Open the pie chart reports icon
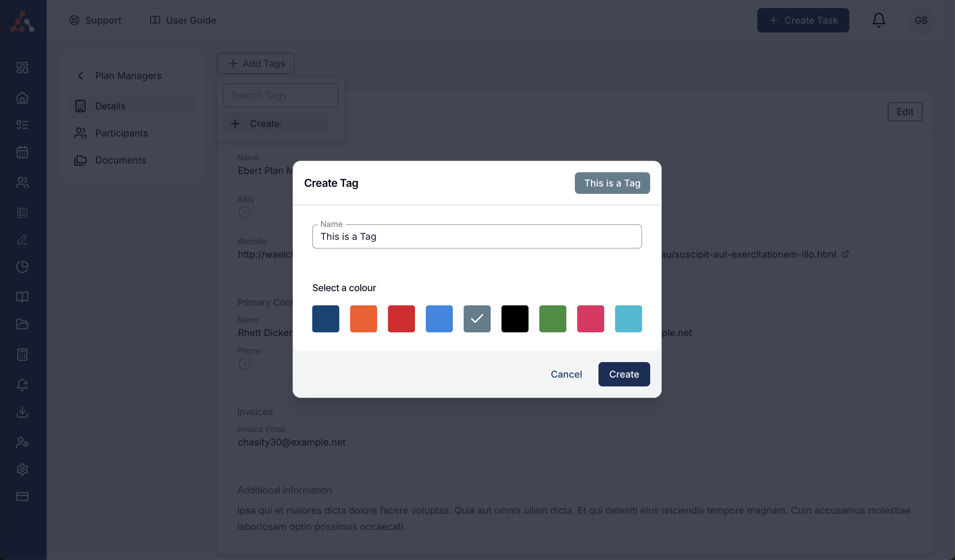Viewport: 955px width, 560px height. click(22, 267)
